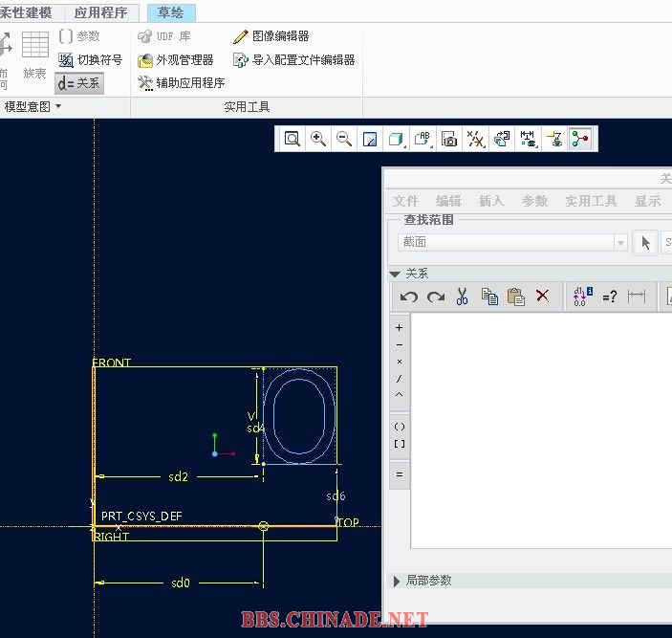672x638 pixels.
Task: Collapse the 关系 relations section
Action: (x=394, y=274)
